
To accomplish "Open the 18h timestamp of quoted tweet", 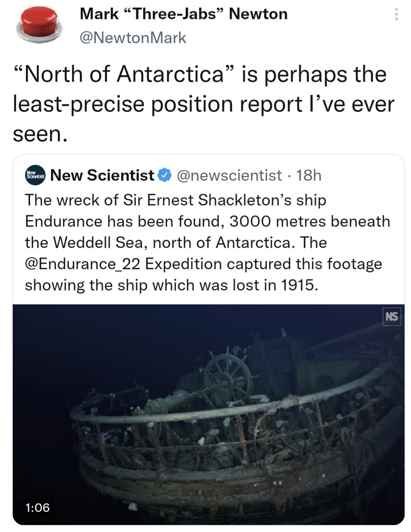I will (x=309, y=176).
